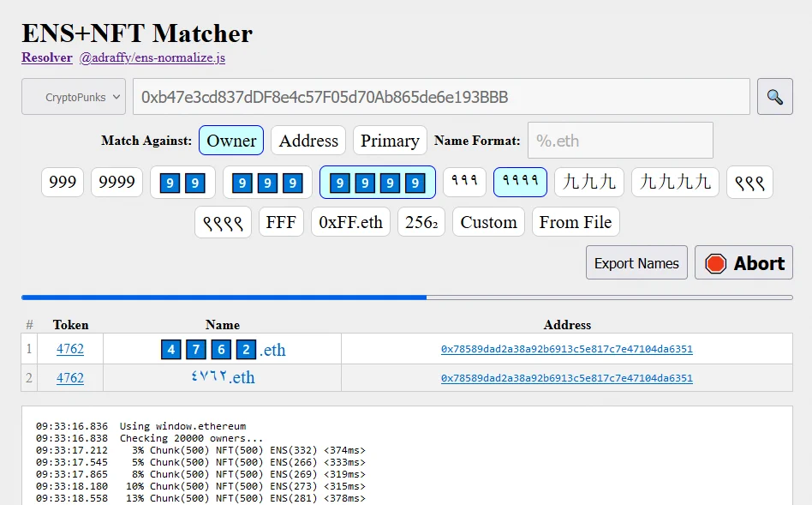
Task: Open the address link in row 2
Action: coord(566,378)
